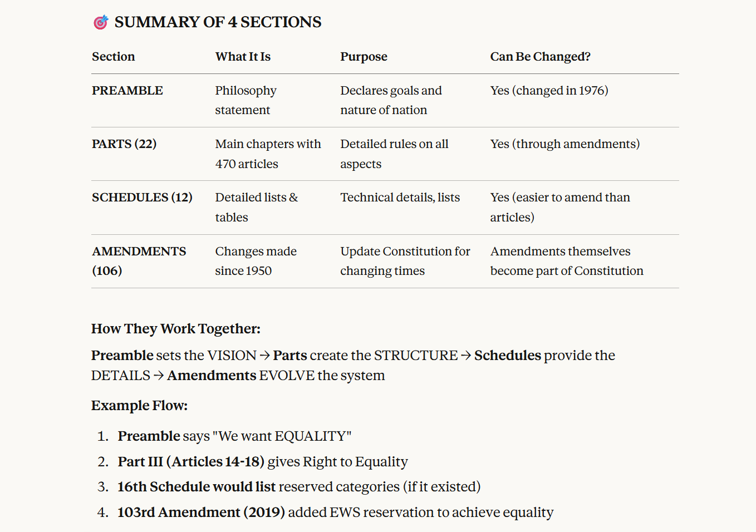Click the "Yes (changed in 1976)" cell
756x532 pixels.
point(549,91)
